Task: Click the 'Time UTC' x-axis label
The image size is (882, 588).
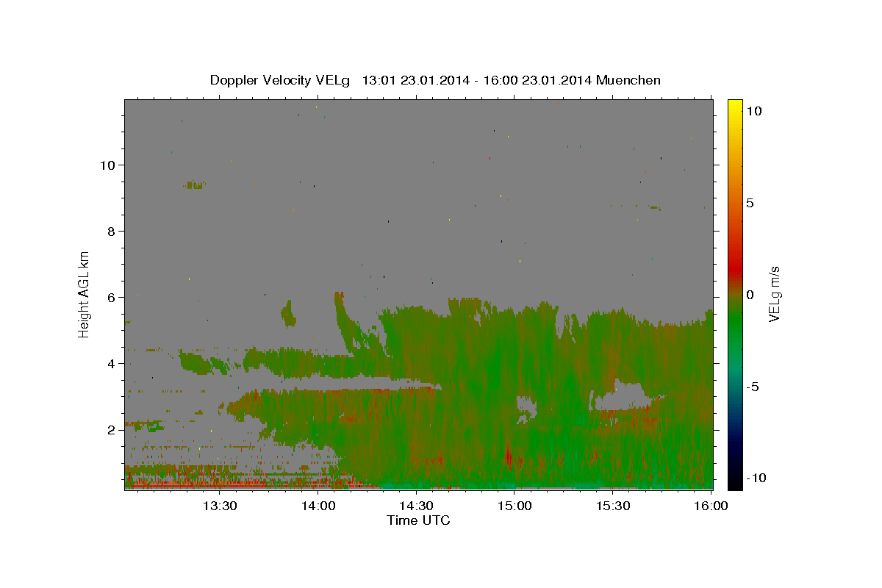Action: click(x=418, y=520)
